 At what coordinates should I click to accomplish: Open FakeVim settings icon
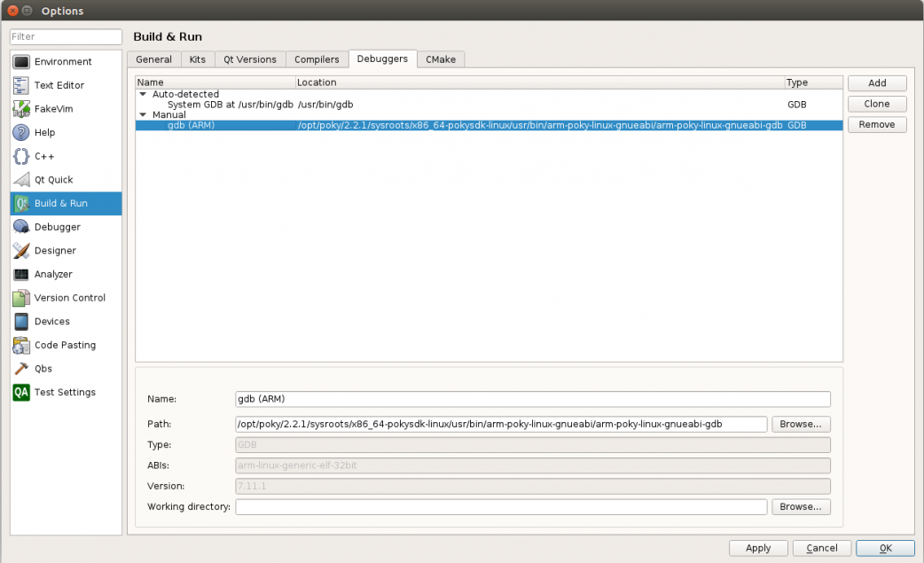[21, 109]
